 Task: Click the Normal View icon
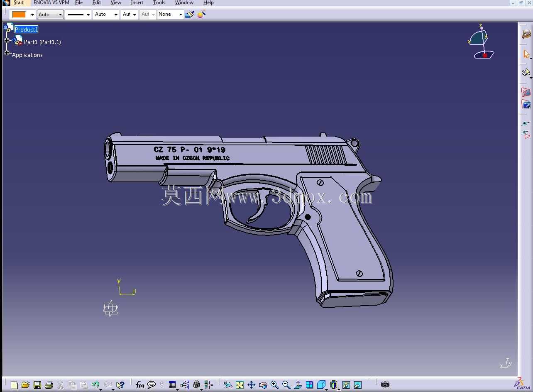(298, 385)
